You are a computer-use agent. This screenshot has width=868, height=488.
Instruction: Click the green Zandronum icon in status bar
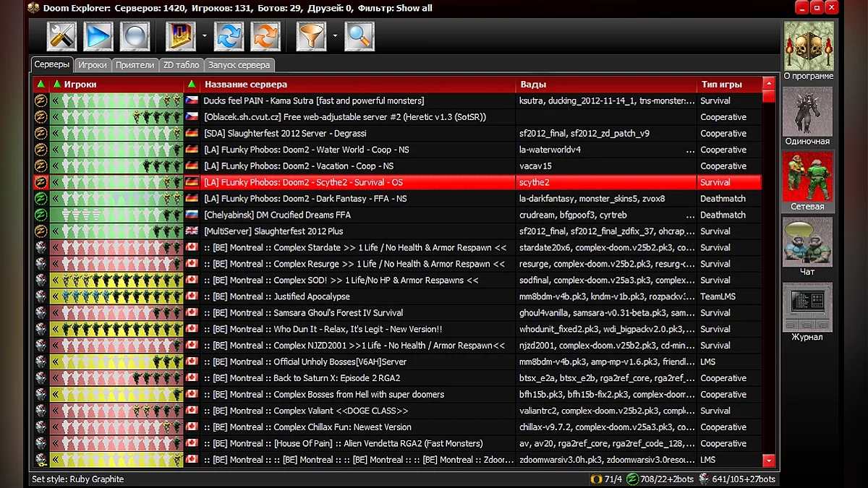coord(632,479)
